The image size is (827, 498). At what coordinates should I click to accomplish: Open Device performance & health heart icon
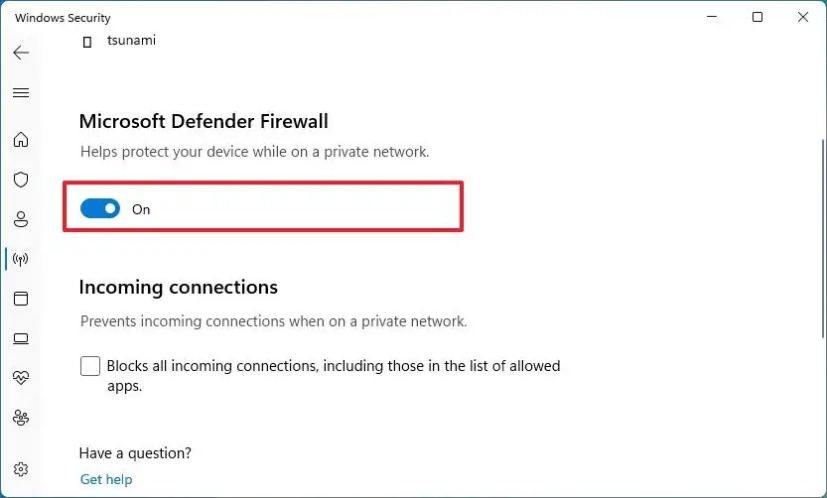21,377
